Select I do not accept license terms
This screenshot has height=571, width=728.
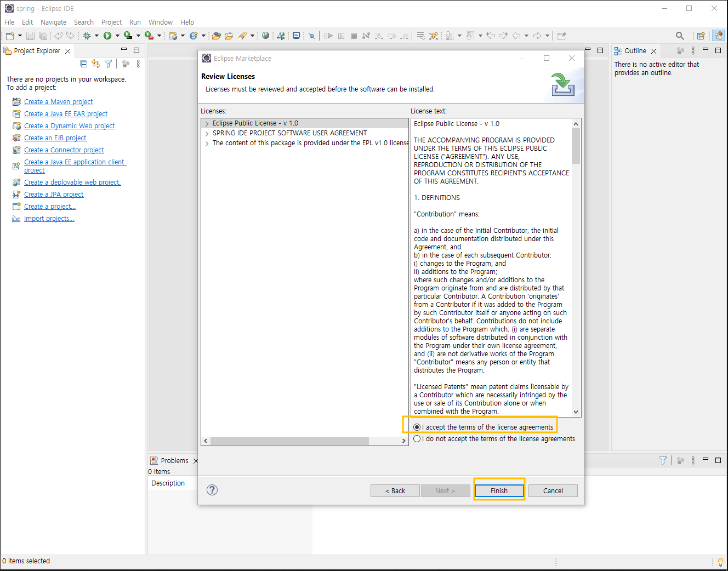494,438
